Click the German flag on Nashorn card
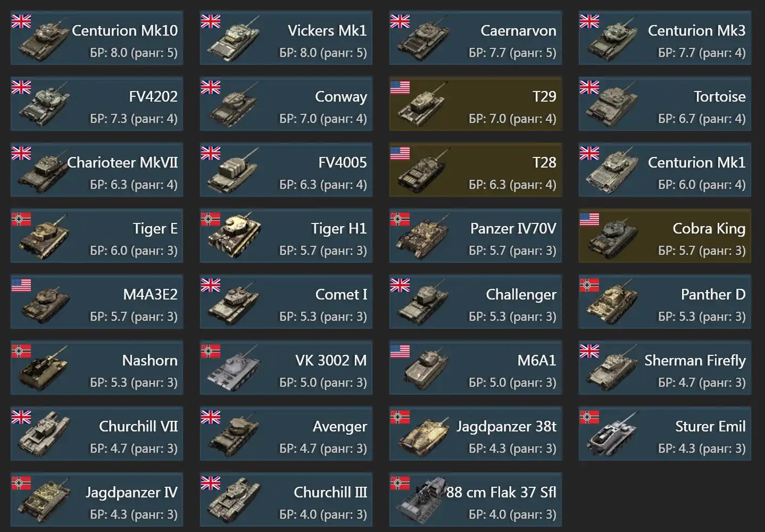The width and height of the screenshot is (765, 532). 21,351
